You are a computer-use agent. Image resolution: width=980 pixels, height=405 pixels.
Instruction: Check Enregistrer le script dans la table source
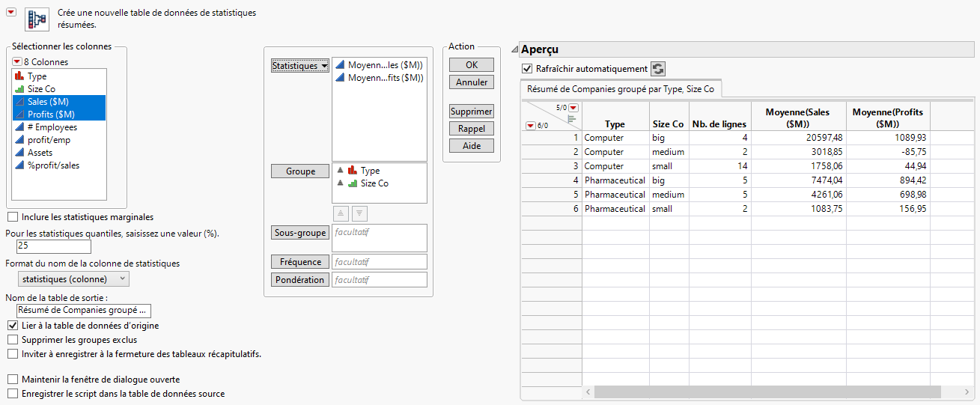pyautogui.click(x=13, y=393)
